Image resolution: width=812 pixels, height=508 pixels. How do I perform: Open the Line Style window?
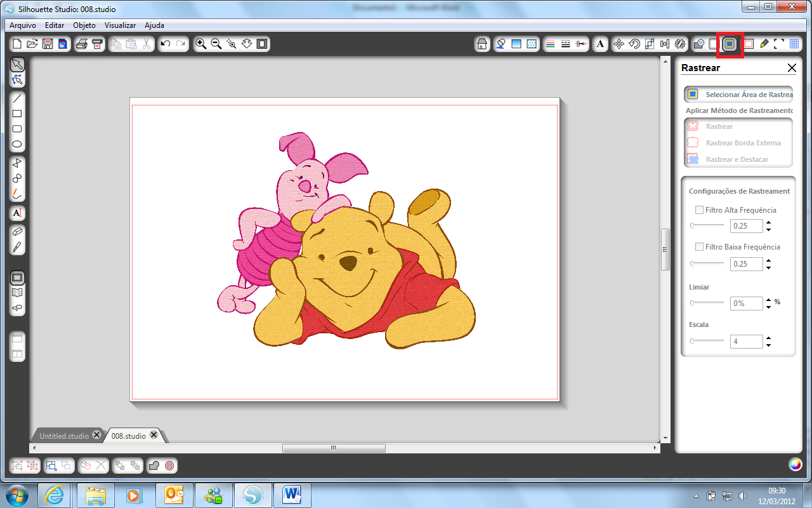click(x=566, y=44)
